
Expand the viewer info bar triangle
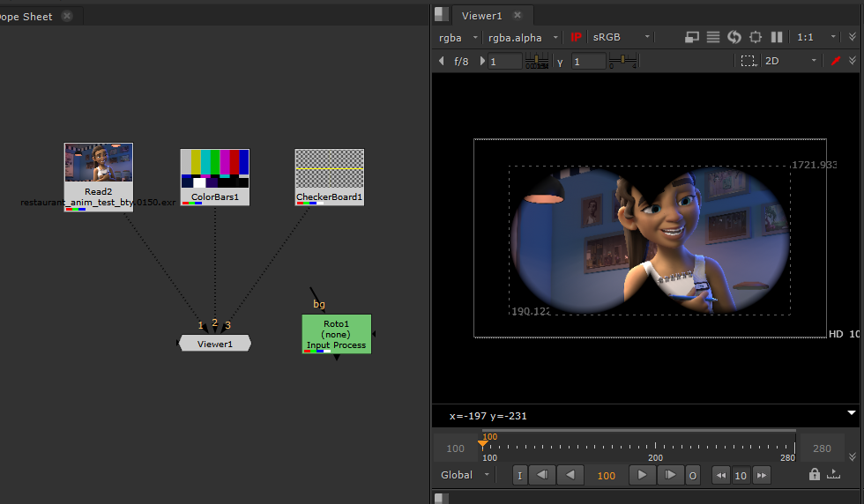point(852,412)
